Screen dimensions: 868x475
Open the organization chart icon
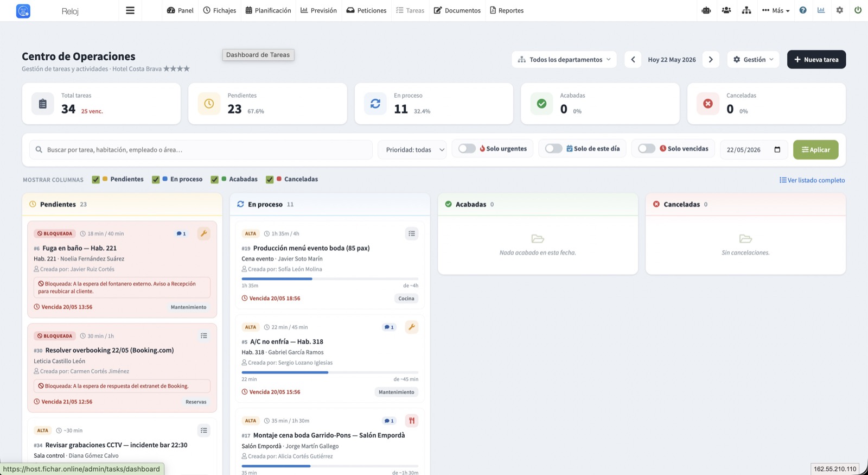(746, 10)
